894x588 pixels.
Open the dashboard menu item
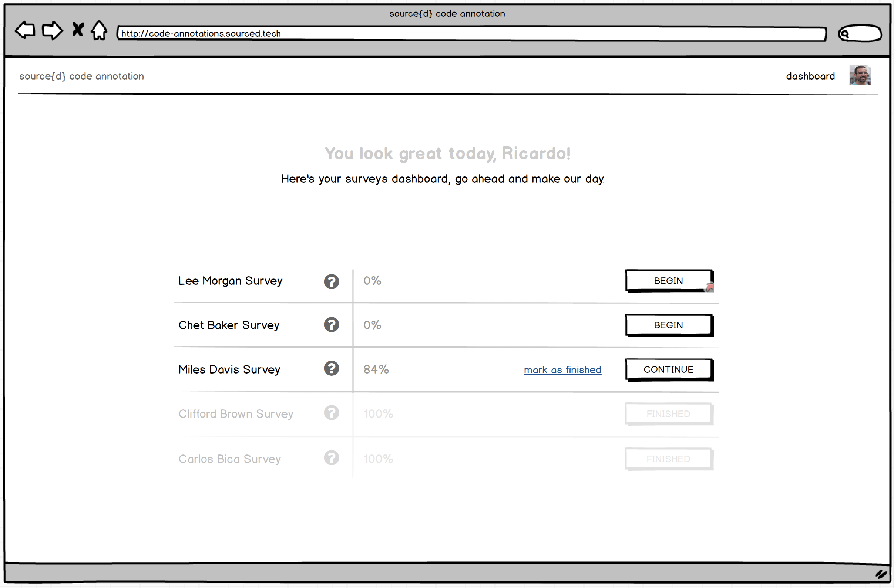click(810, 76)
